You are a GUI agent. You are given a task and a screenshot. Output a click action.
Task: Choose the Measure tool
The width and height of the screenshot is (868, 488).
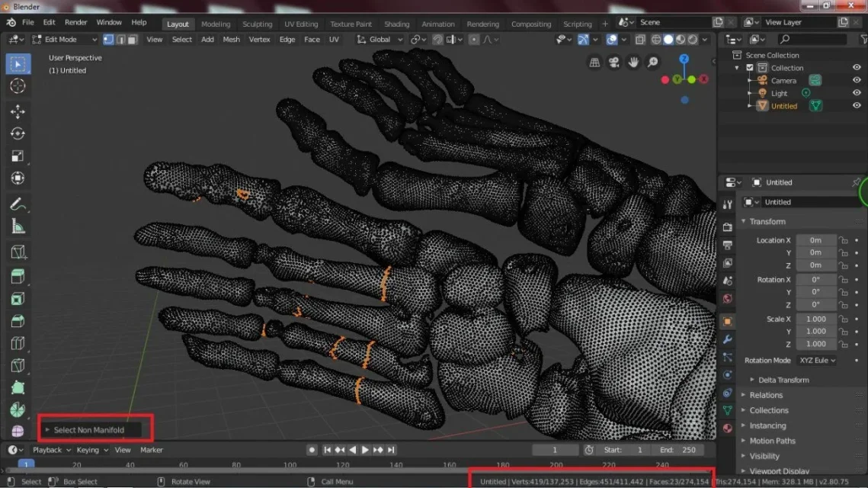(18, 226)
